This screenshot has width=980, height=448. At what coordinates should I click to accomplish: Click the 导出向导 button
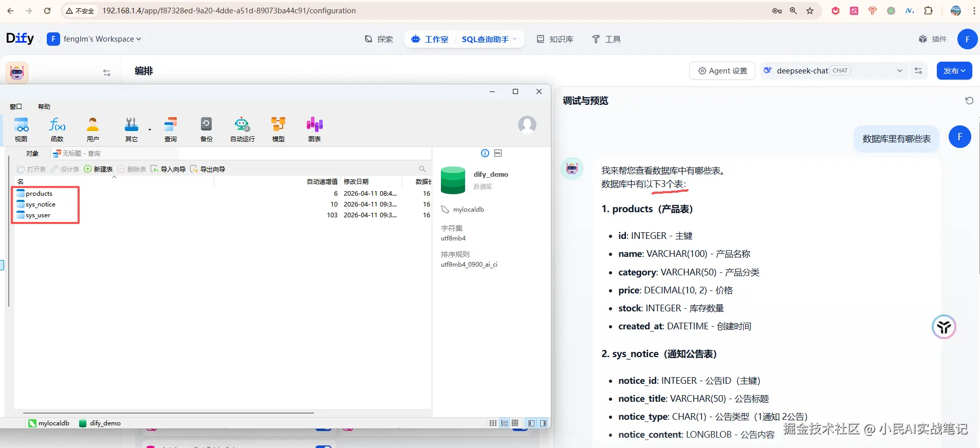click(x=208, y=169)
